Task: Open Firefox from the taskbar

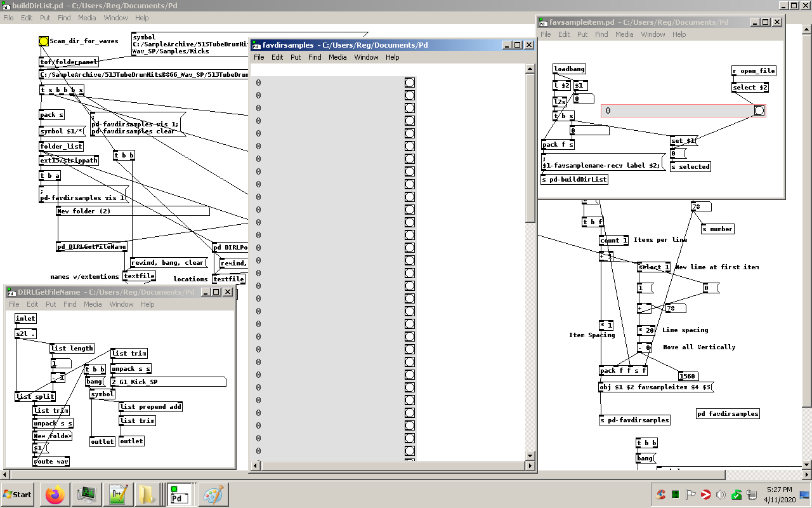Action: [x=55, y=495]
